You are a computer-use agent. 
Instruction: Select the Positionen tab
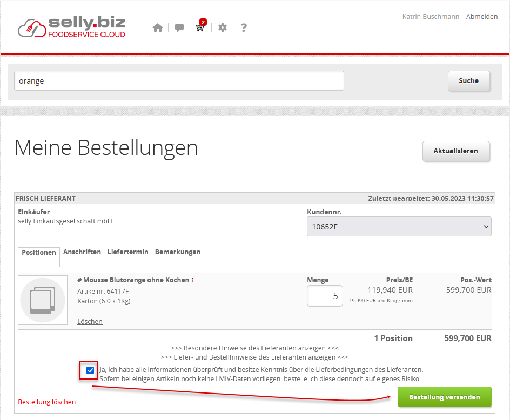point(39,253)
